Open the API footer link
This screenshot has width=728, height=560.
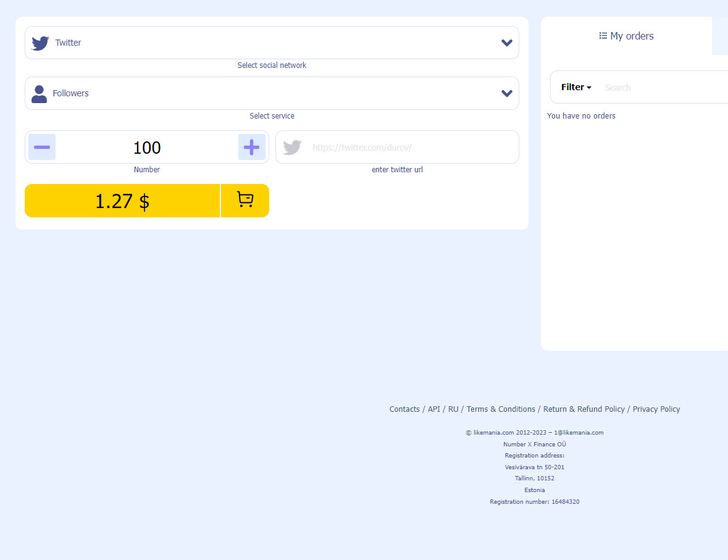pyautogui.click(x=433, y=409)
